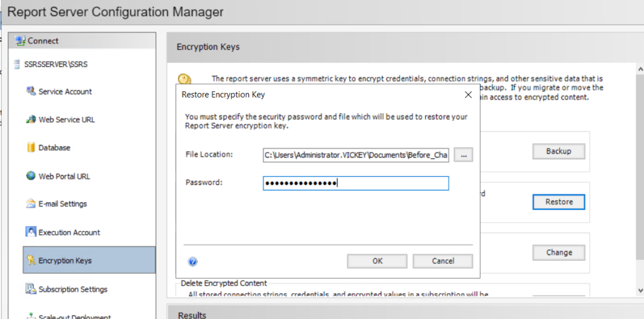The width and height of the screenshot is (644, 319).
Task: Select the SSRSSERVER\SSRS instance icon
Action: [17, 65]
